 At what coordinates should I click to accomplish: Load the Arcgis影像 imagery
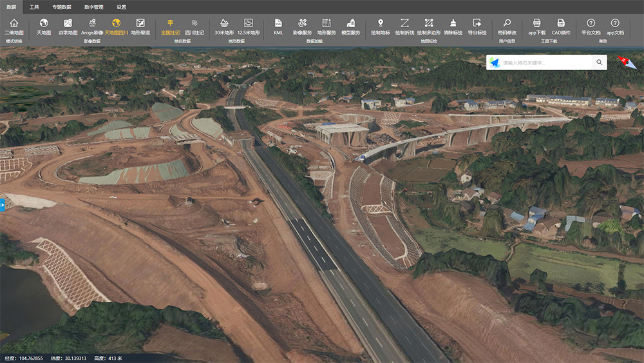[x=92, y=26]
